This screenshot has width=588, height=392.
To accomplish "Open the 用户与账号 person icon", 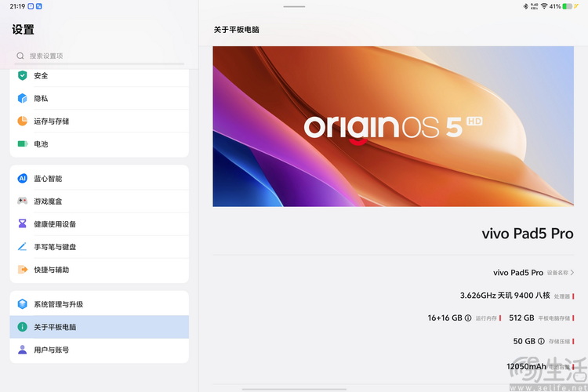I will (23, 350).
